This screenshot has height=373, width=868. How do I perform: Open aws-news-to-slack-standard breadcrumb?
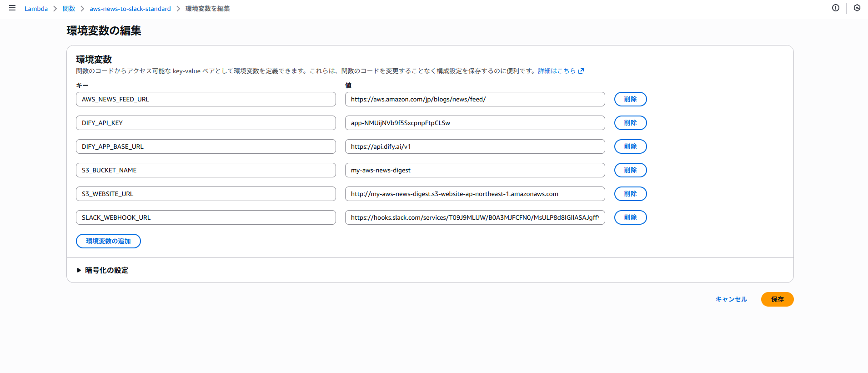click(x=130, y=9)
